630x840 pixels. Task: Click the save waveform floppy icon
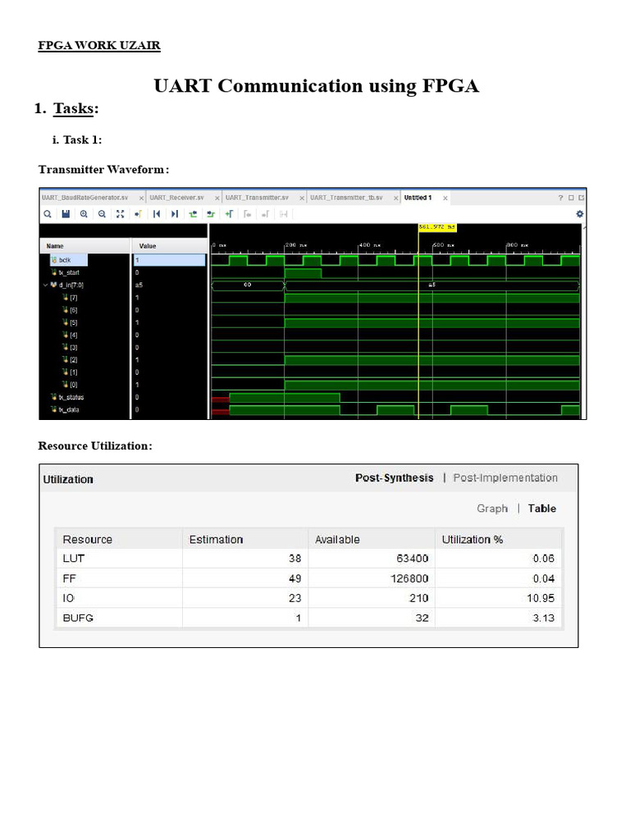pyautogui.click(x=66, y=214)
